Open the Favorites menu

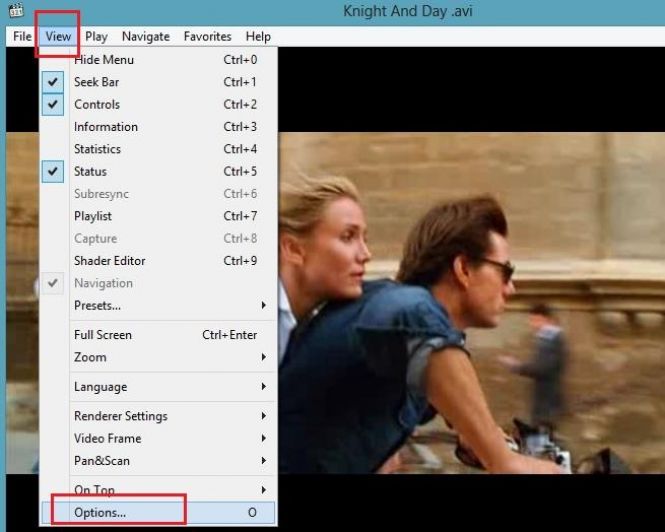coord(207,36)
